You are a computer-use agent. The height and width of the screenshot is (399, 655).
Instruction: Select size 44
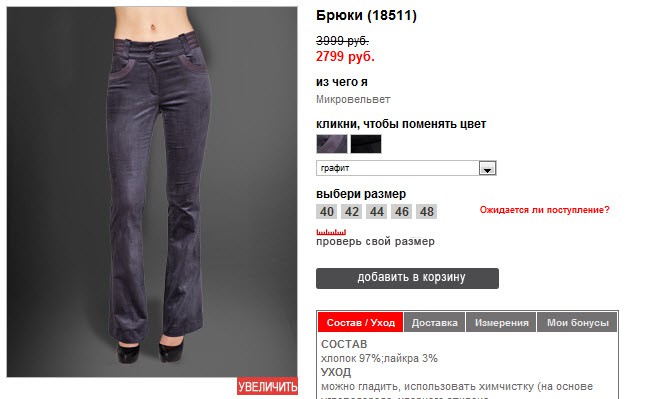[x=377, y=211]
